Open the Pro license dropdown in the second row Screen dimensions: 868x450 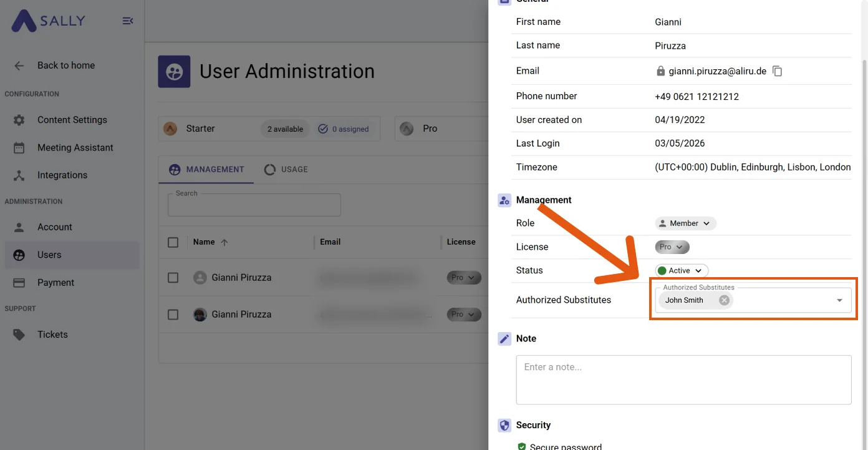pyautogui.click(x=464, y=315)
